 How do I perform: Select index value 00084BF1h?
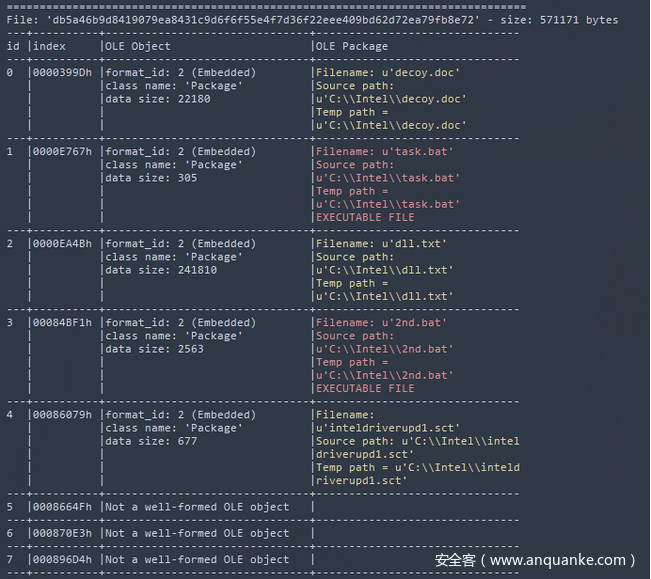62,323
